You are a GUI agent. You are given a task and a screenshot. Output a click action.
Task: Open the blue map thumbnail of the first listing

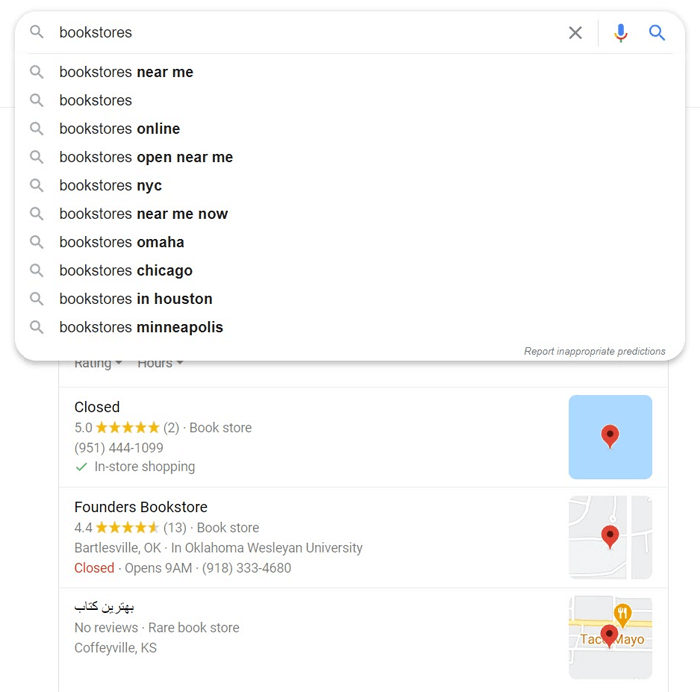tap(610, 437)
